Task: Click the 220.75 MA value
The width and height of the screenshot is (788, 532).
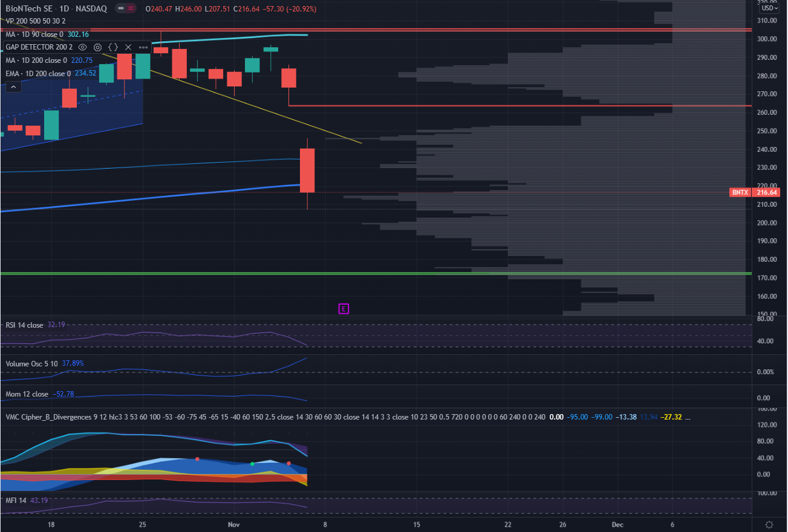Action: [x=82, y=60]
